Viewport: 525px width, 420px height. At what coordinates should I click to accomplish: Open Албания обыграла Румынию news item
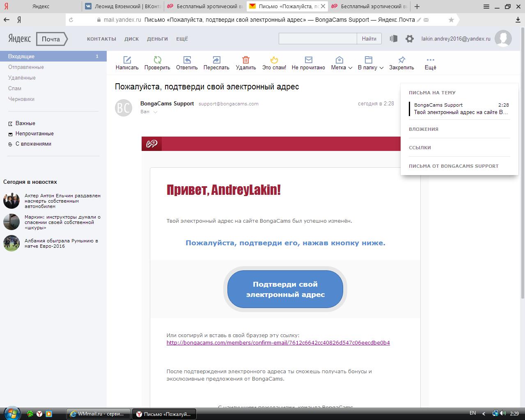(61, 243)
